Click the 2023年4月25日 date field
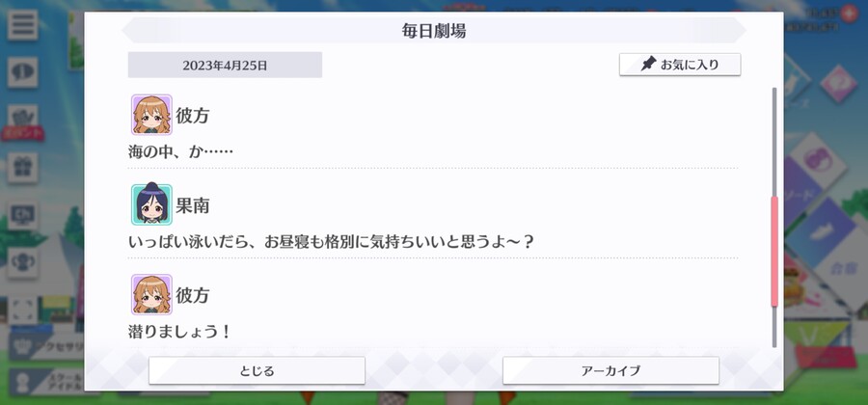The height and width of the screenshot is (405, 868). [225, 65]
